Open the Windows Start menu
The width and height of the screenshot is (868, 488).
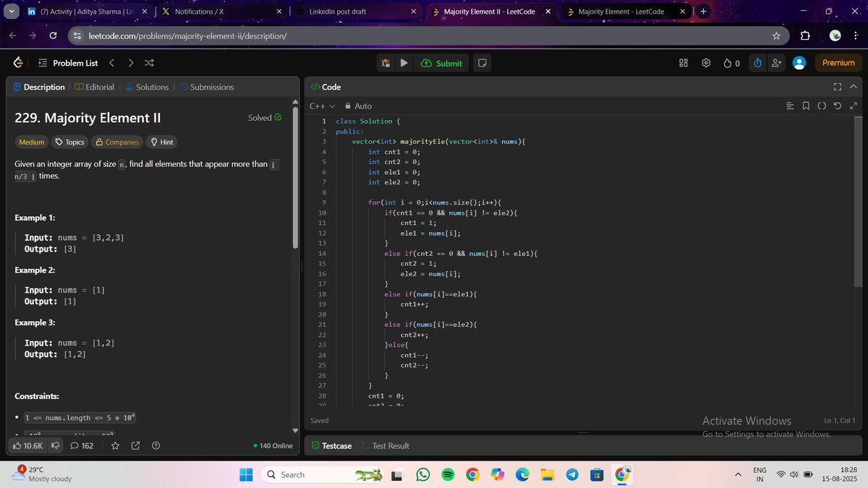246,475
